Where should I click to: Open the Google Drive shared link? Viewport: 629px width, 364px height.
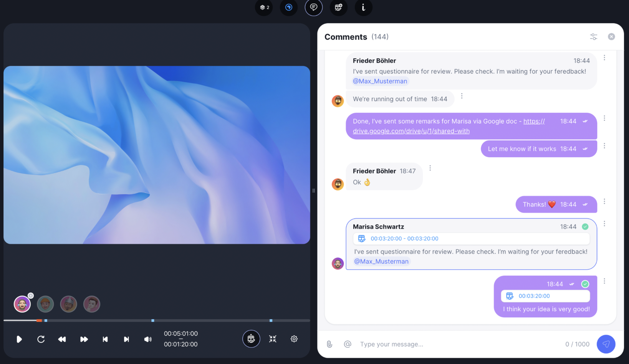[x=411, y=131]
